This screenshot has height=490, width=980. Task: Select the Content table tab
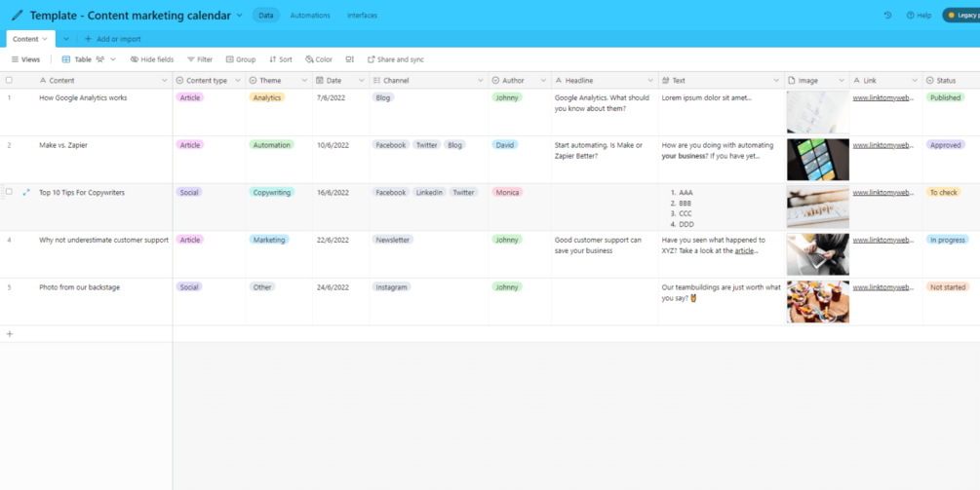tap(30, 39)
